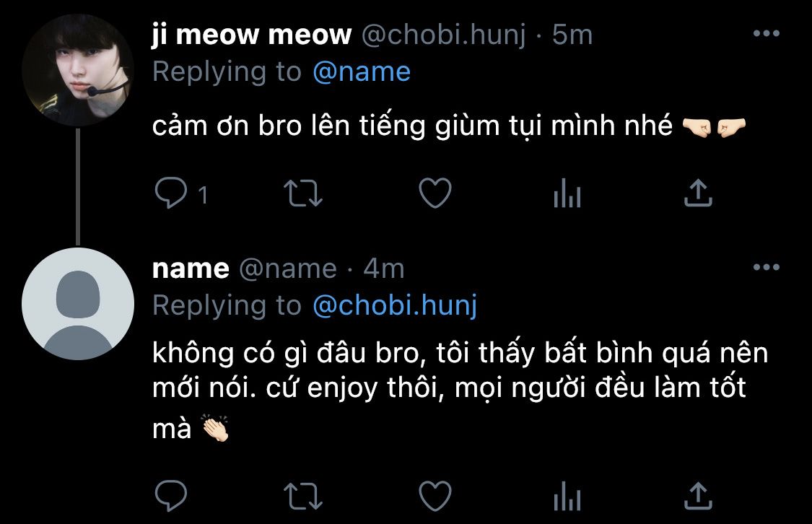Open the 5m timestamp of first tweet
812x524 pixels.
tap(572, 35)
